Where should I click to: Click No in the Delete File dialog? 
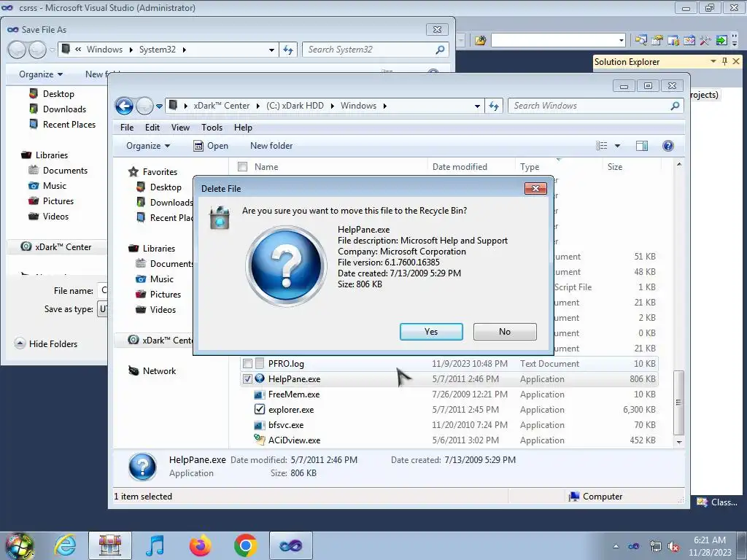(505, 332)
